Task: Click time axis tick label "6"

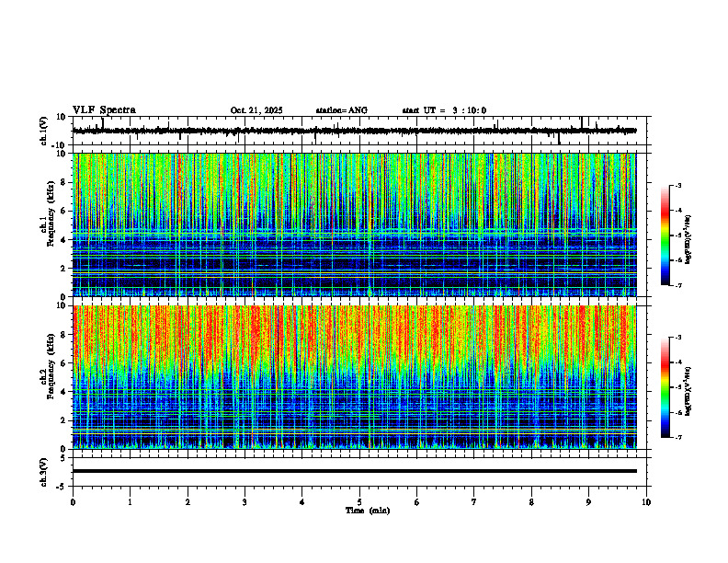Action: point(417,502)
